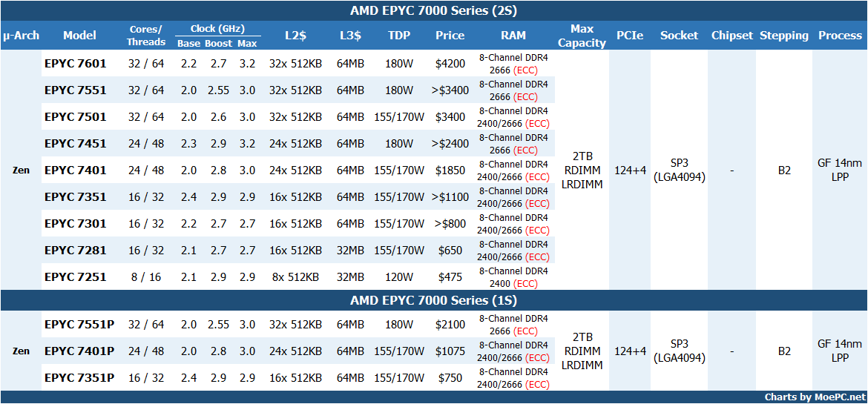Select the EPYC 7351P model cell
The image size is (868, 404).
79,377
